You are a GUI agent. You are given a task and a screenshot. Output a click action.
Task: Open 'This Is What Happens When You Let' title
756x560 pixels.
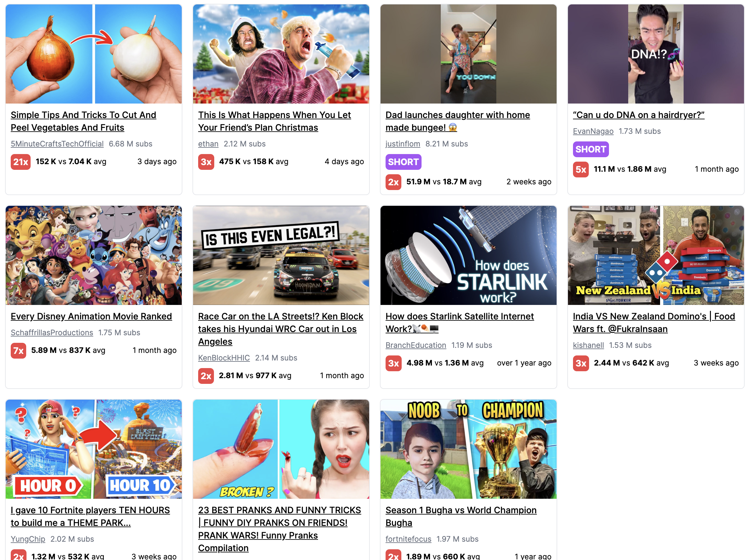click(x=275, y=121)
